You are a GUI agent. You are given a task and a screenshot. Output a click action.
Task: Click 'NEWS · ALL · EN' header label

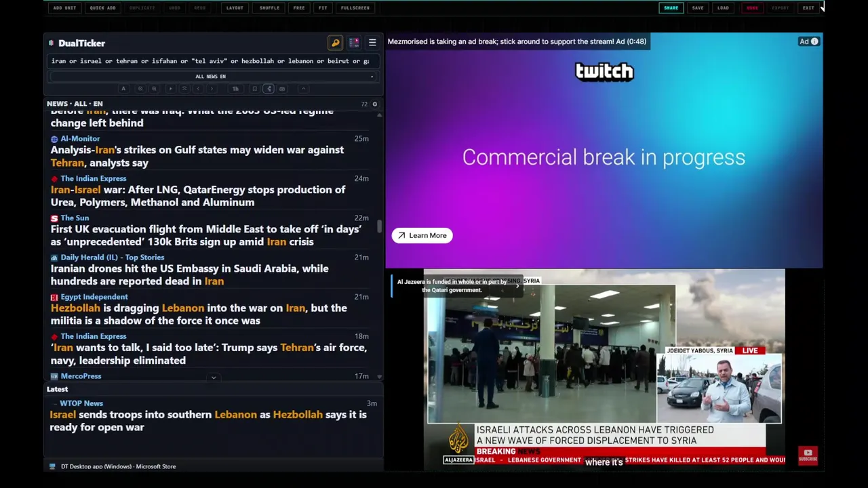tap(75, 104)
